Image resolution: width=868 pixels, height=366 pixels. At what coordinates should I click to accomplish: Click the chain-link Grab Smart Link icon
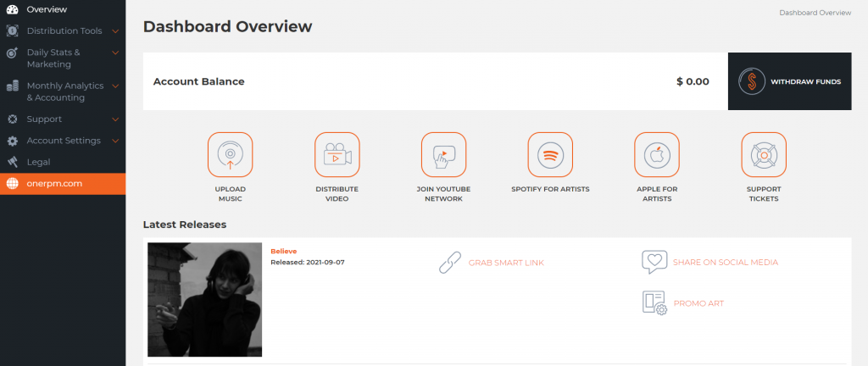click(x=449, y=263)
